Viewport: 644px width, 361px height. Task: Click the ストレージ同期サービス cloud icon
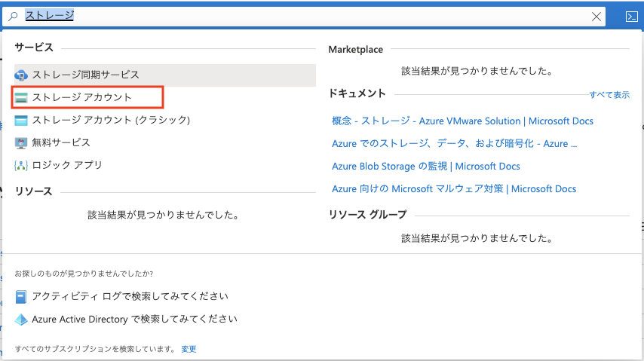pyautogui.click(x=21, y=75)
